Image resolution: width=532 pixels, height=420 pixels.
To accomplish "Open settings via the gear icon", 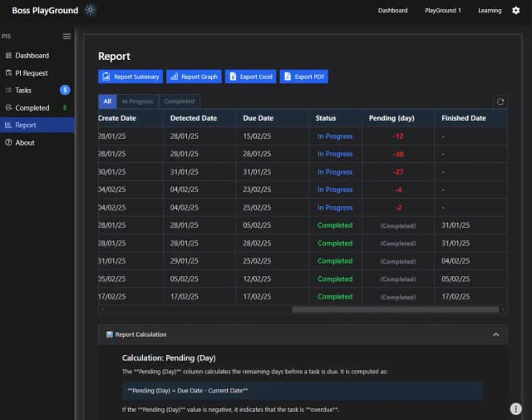I will [515, 11].
